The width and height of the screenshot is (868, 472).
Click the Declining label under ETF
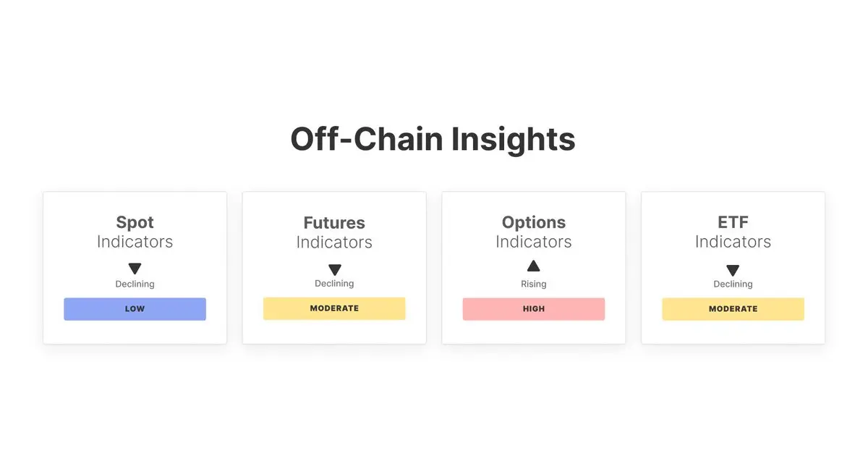[733, 285]
